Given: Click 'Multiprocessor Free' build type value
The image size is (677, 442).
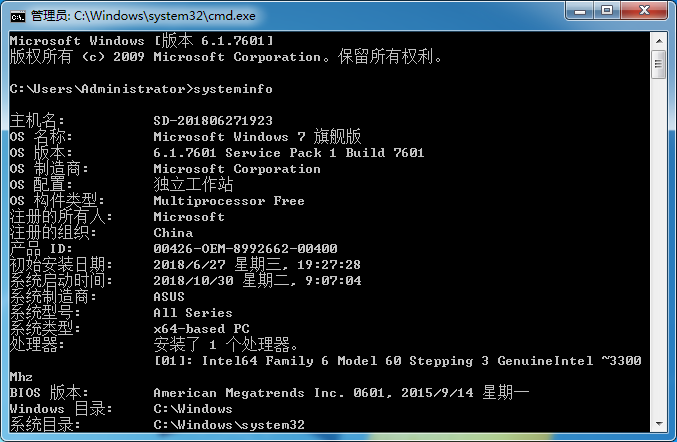Looking at the screenshot, I should (x=229, y=201).
